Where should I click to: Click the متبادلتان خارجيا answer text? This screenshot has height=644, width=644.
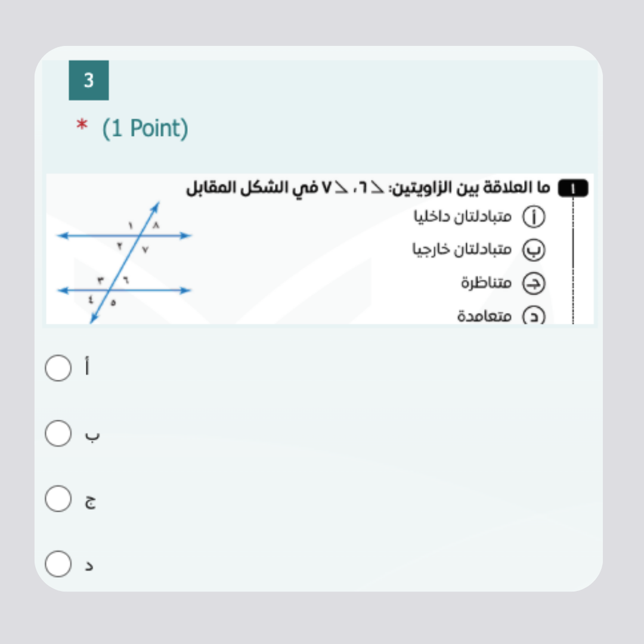462,249
